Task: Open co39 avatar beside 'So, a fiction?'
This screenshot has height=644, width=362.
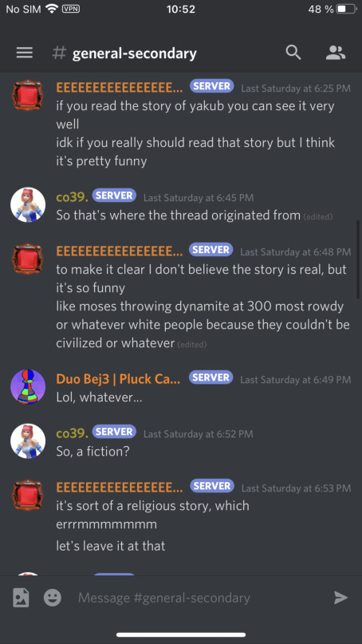Action: pos(28,441)
